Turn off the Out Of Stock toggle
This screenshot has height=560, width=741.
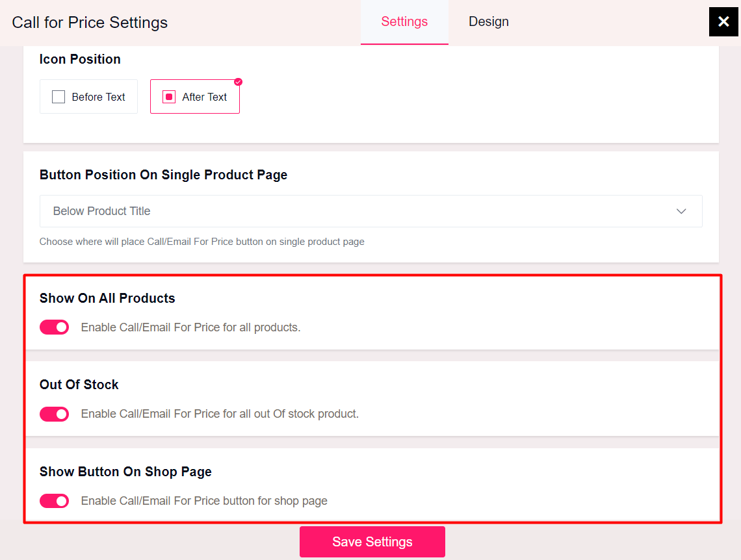click(54, 414)
